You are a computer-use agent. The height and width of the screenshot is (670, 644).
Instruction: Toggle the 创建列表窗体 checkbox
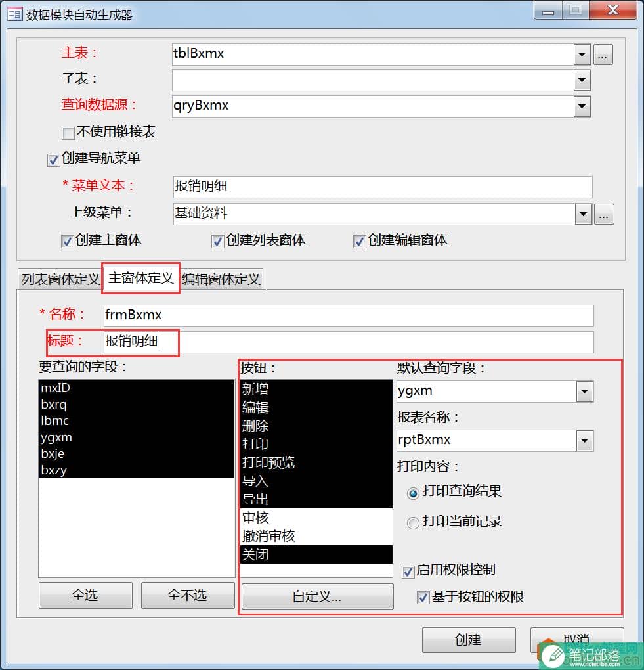click(217, 242)
